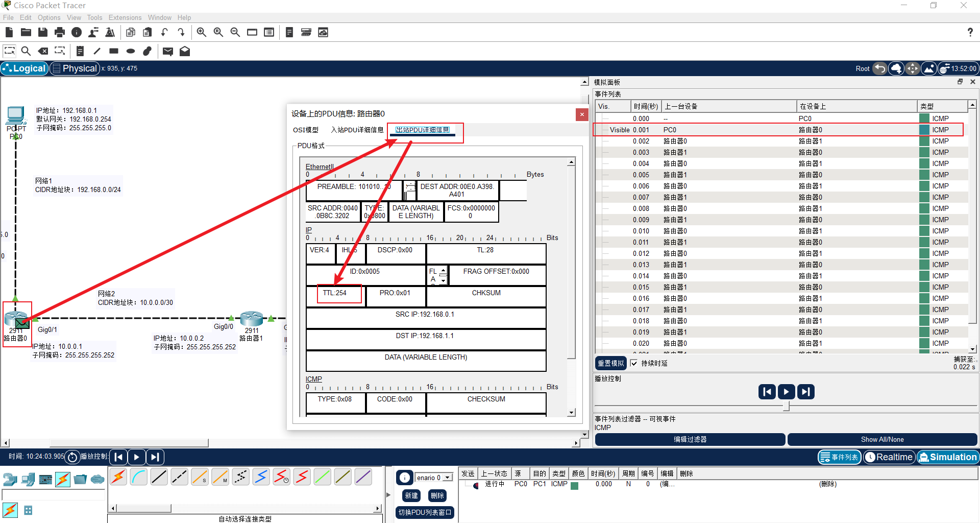Choose the copper crossover dashed cable

tap(180, 477)
